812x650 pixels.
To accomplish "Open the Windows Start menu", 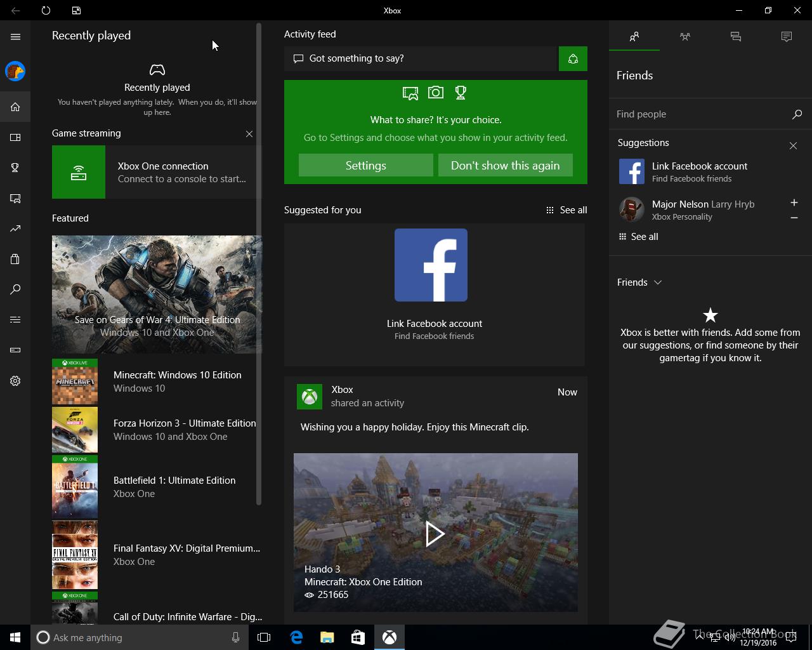I will [15, 637].
